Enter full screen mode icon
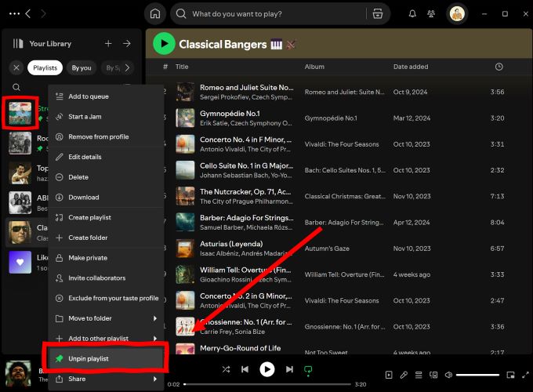533x392 pixels. 525,375
